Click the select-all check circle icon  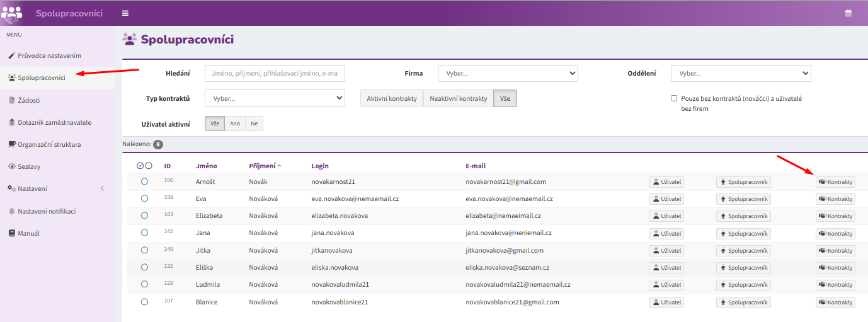pyautogui.click(x=140, y=166)
